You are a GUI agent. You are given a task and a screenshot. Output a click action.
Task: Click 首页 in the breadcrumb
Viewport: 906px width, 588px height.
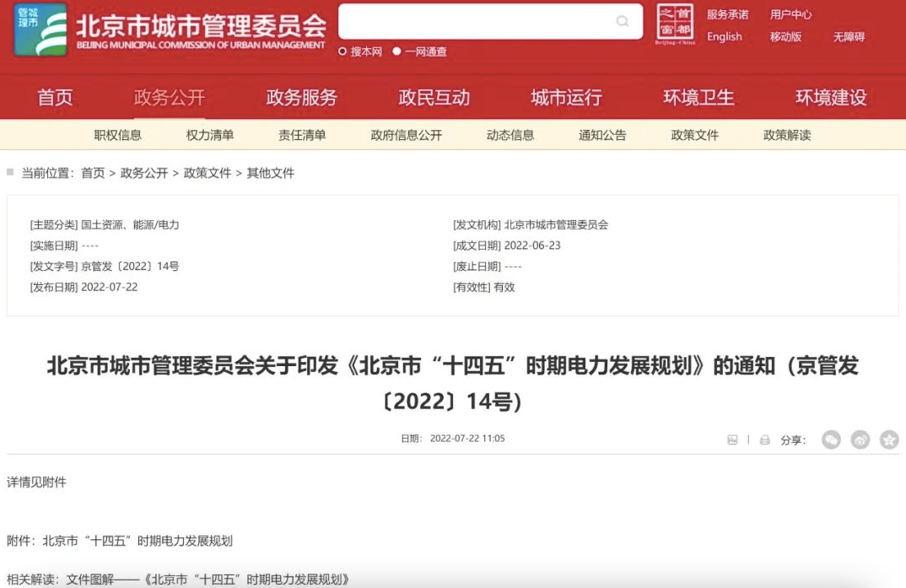point(93,173)
